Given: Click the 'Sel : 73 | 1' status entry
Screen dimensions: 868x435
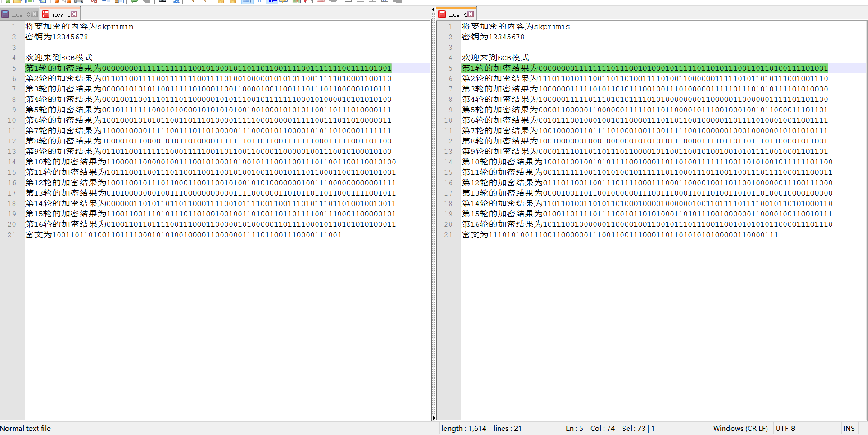Looking at the screenshot, I should (638, 429).
